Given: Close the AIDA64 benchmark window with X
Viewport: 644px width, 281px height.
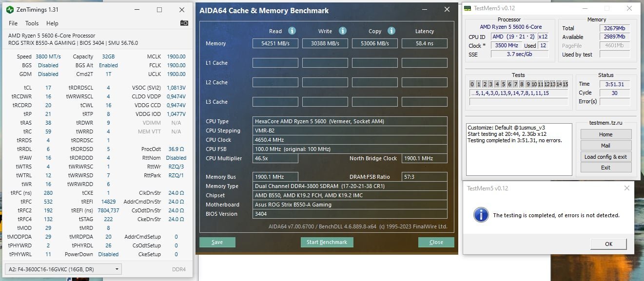Looking at the screenshot, I should [x=447, y=10].
